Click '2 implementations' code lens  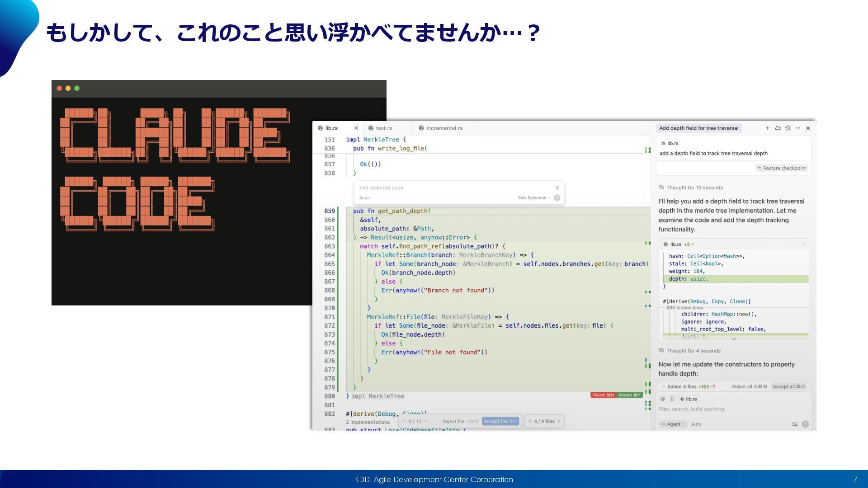[x=368, y=422]
